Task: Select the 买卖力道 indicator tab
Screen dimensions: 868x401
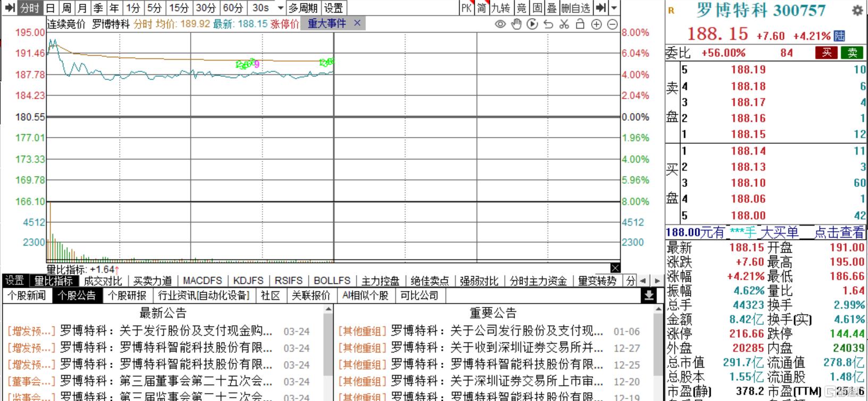Action: pos(153,281)
